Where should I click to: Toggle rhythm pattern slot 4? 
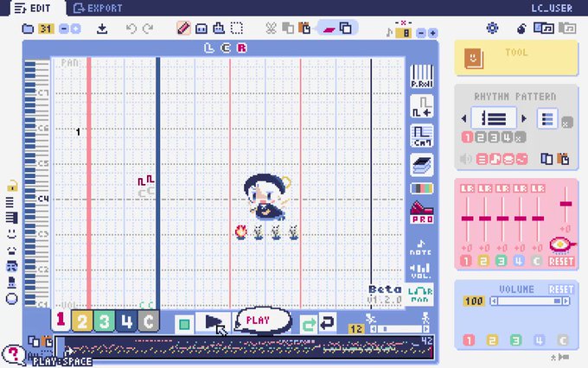click(507, 137)
